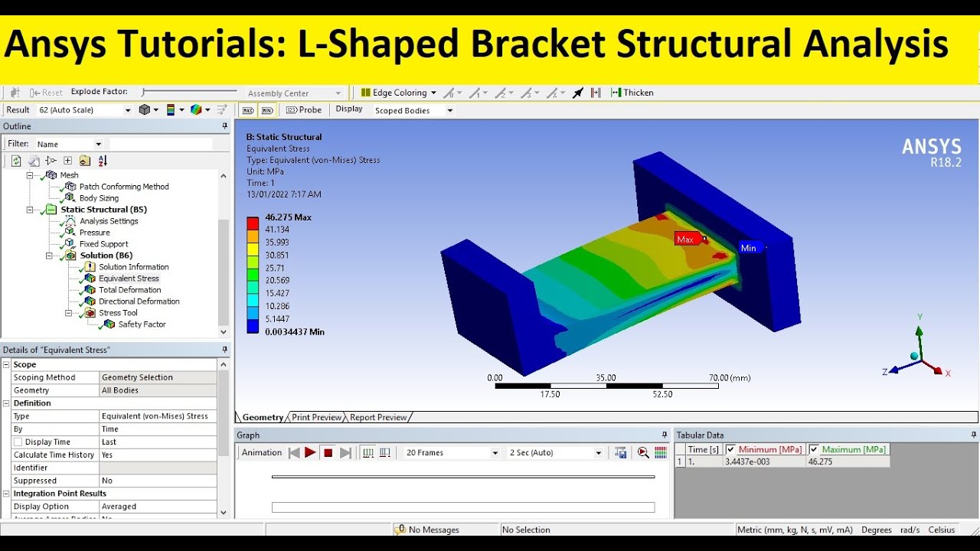Switch to the Report Preview tab

[x=378, y=418]
